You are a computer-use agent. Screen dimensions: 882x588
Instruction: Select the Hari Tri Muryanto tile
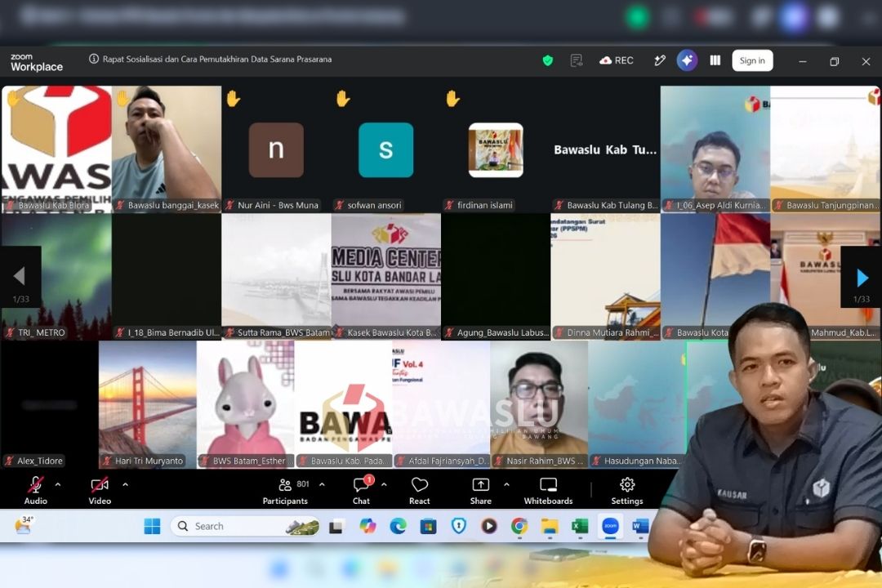pyautogui.click(x=147, y=404)
